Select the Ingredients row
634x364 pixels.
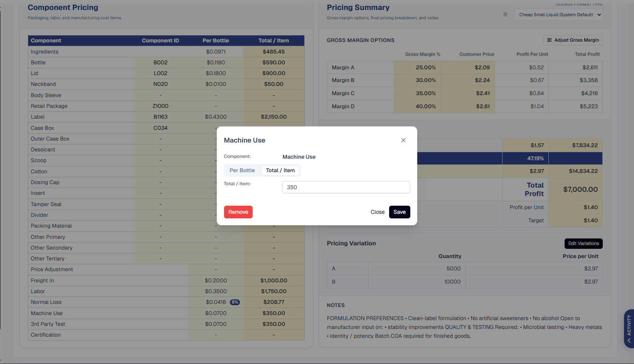click(166, 52)
